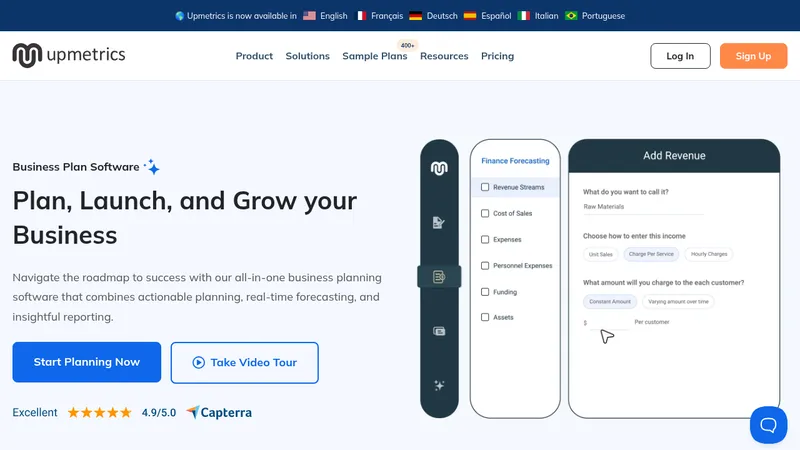Click the Add Revenue panel header
The width and height of the screenshot is (800, 450).
coord(674,156)
